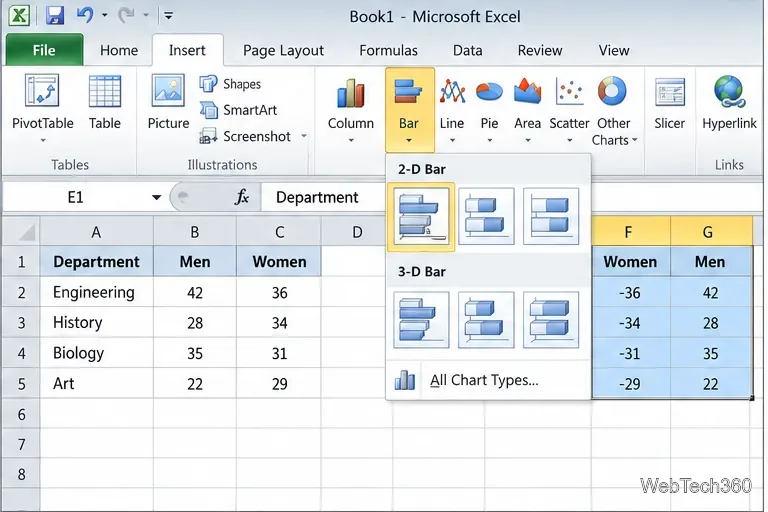Select cell C3 containing 34
768x512 pixels.
pos(279,323)
